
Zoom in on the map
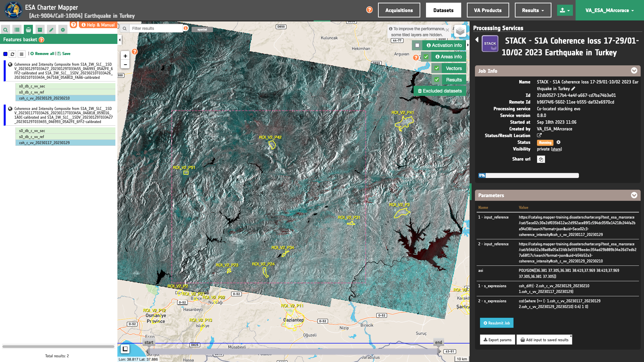pos(125,56)
